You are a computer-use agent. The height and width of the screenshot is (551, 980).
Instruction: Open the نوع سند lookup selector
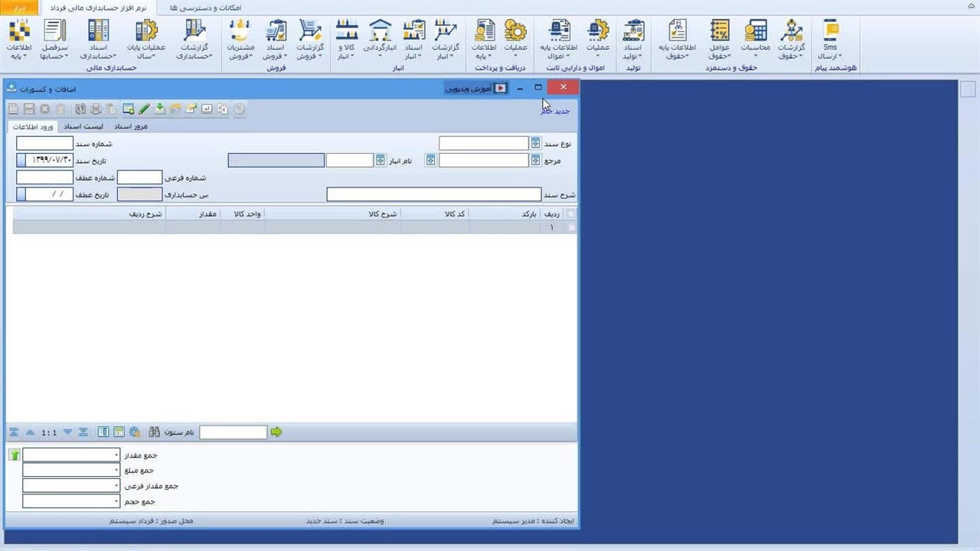(536, 144)
